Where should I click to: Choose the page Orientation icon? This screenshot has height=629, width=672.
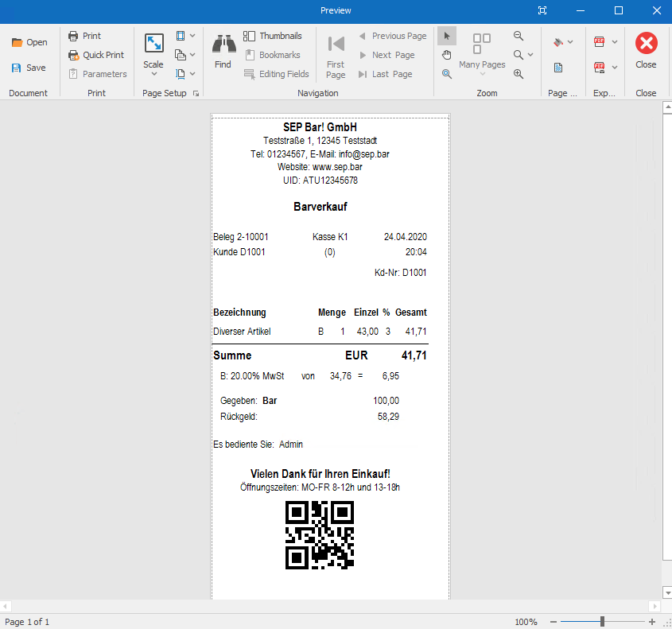[181, 55]
